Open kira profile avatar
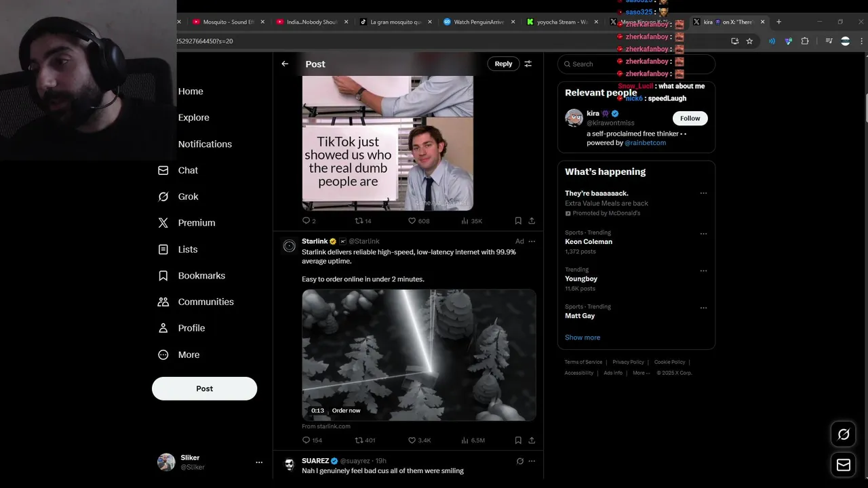The height and width of the screenshot is (488, 868). [574, 118]
